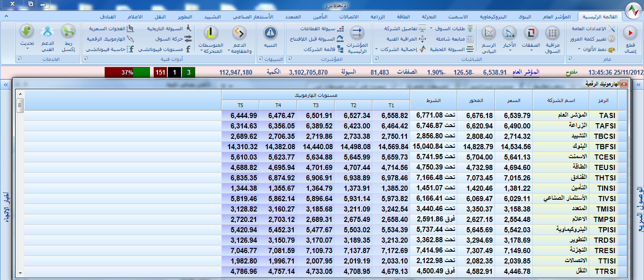Image resolution: width=644 pixels, height=280 pixels.
Task: Expand the المتوسطات المتحركة moving averages dropdown
Action: tap(201, 51)
